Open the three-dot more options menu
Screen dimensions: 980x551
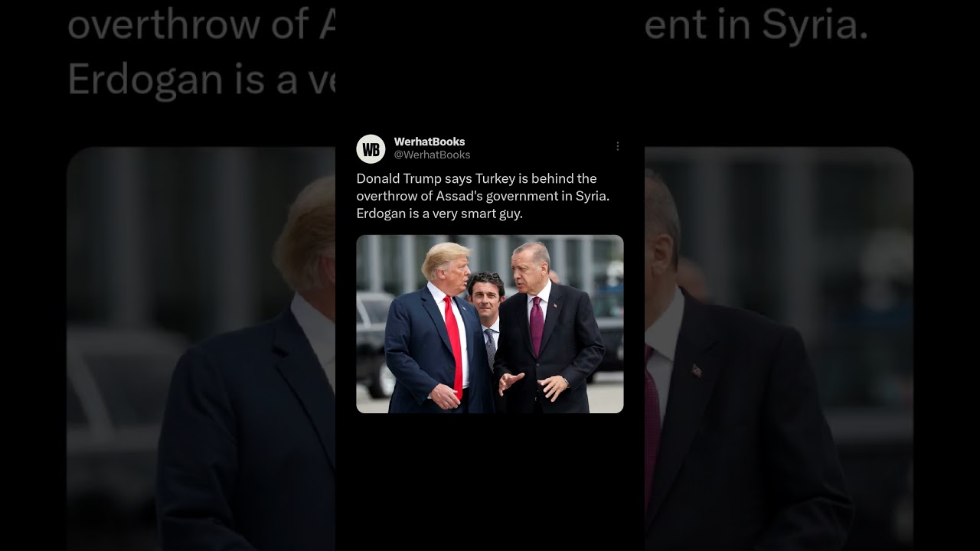pyautogui.click(x=618, y=146)
